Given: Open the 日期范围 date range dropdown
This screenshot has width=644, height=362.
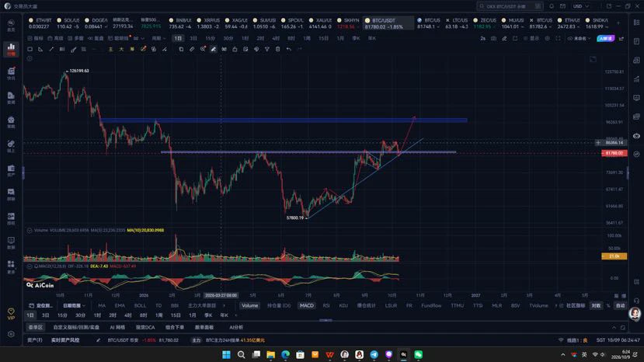Looking at the screenshot, I should click(x=74, y=305).
